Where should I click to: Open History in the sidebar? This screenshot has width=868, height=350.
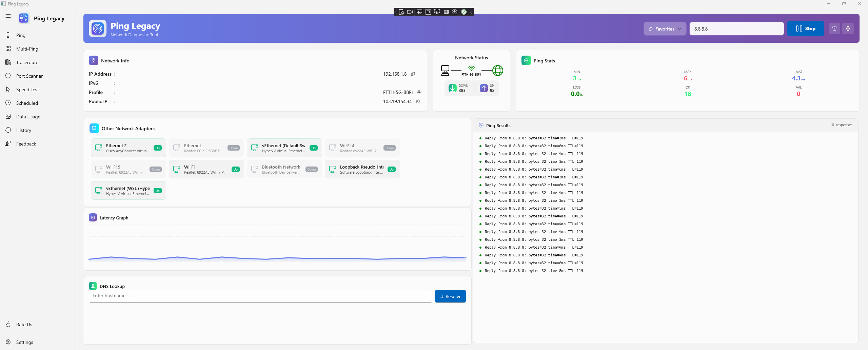[37, 130]
